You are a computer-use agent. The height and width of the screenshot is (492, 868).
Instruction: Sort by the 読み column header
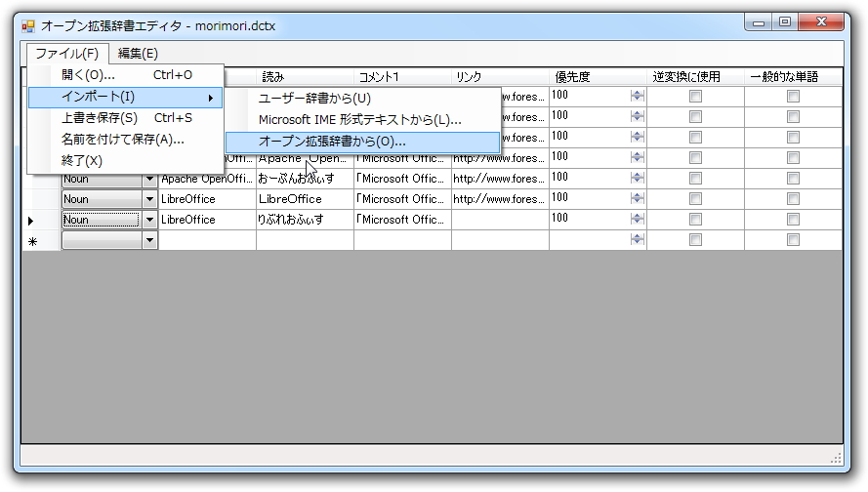tap(305, 77)
